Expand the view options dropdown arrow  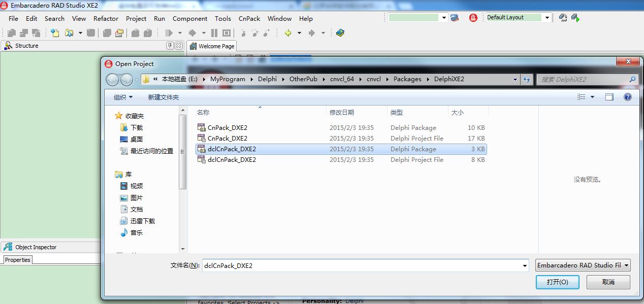pos(592,97)
